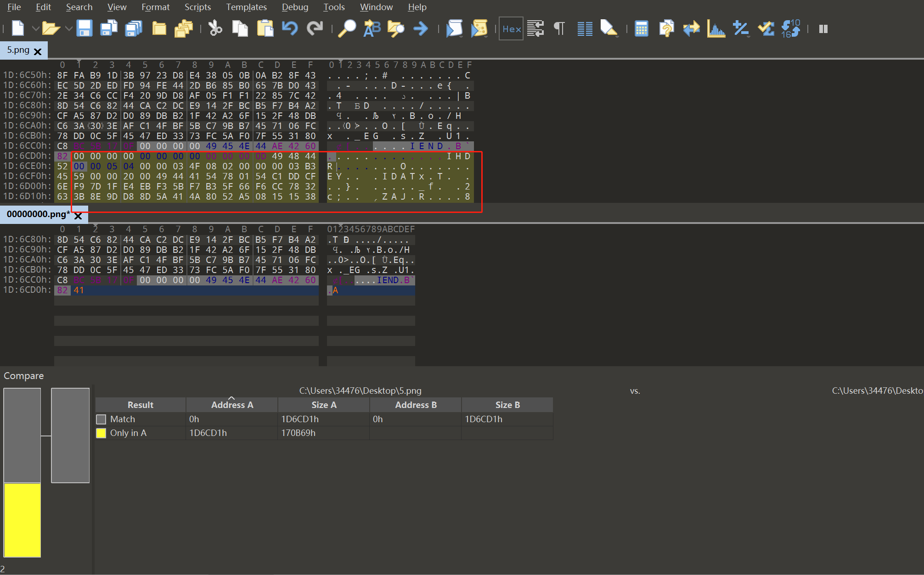Open the Tools menu
This screenshot has width=924, height=575.
(334, 7)
